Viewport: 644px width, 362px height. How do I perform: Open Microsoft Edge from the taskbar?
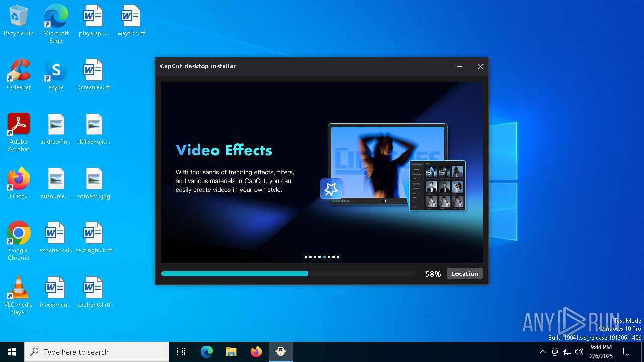click(207, 352)
